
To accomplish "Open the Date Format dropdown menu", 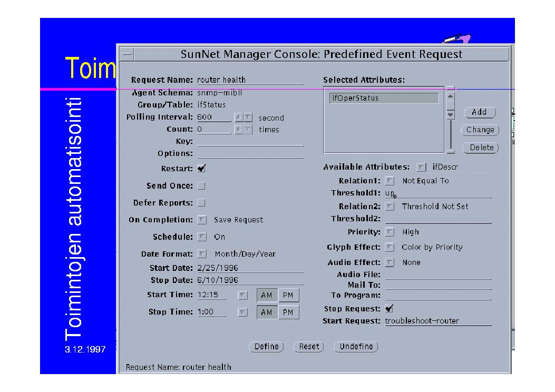I will coord(202,253).
